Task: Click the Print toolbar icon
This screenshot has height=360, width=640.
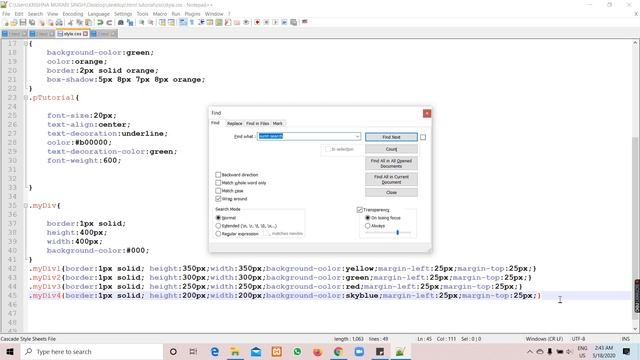Action: pyautogui.click(x=59, y=22)
